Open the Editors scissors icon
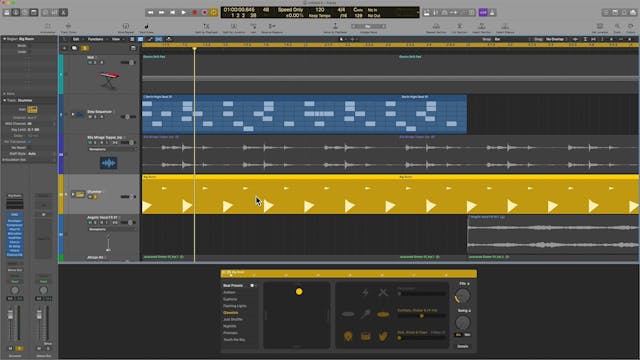 [x=63, y=13]
